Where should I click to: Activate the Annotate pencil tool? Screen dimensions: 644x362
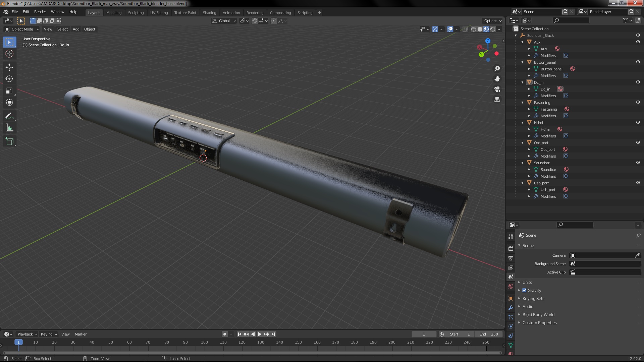(9, 116)
